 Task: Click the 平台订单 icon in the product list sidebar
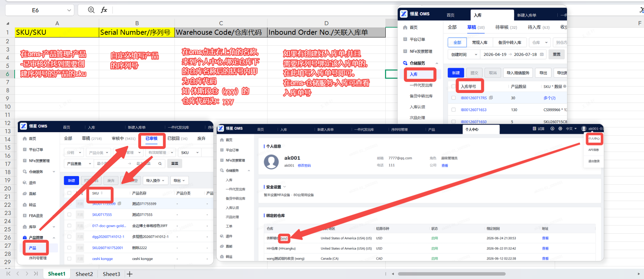pyautogui.click(x=25, y=150)
